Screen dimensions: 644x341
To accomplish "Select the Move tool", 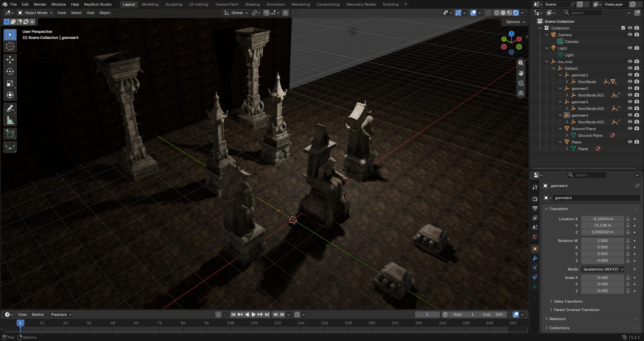I will tap(10, 60).
